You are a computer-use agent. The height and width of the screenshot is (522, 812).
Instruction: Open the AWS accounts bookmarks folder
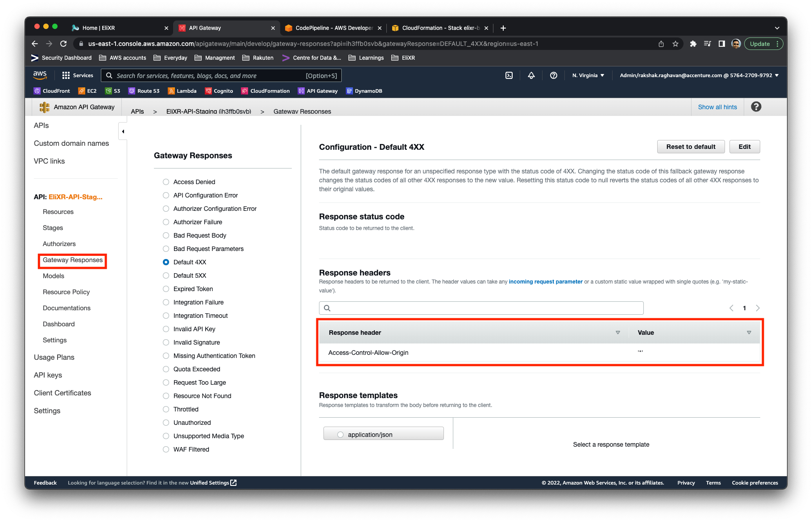point(123,58)
